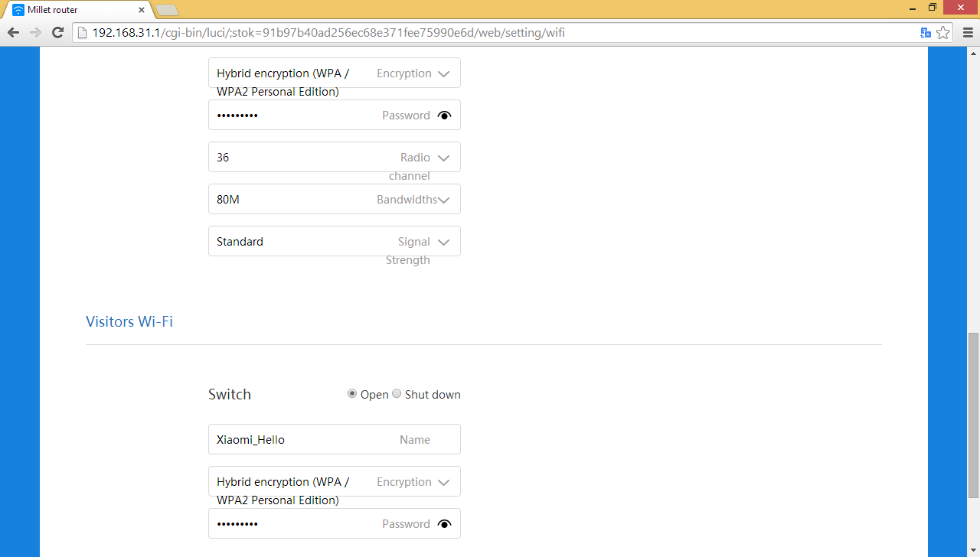Image resolution: width=980 pixels, height=557 pixels.
Task: Open the Radio channel dropdown showing 36
Action: coord(335,157)
